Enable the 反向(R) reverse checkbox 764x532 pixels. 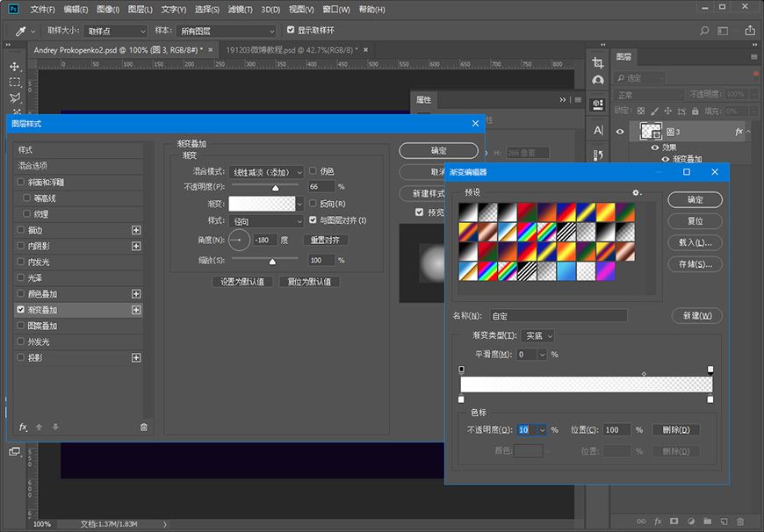pos(313,203)
